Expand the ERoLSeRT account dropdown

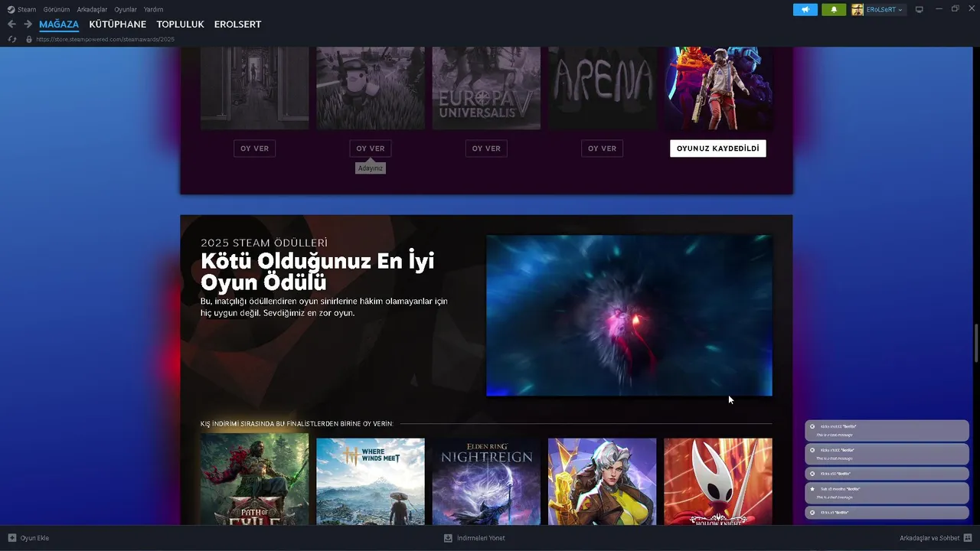(884, 9)
